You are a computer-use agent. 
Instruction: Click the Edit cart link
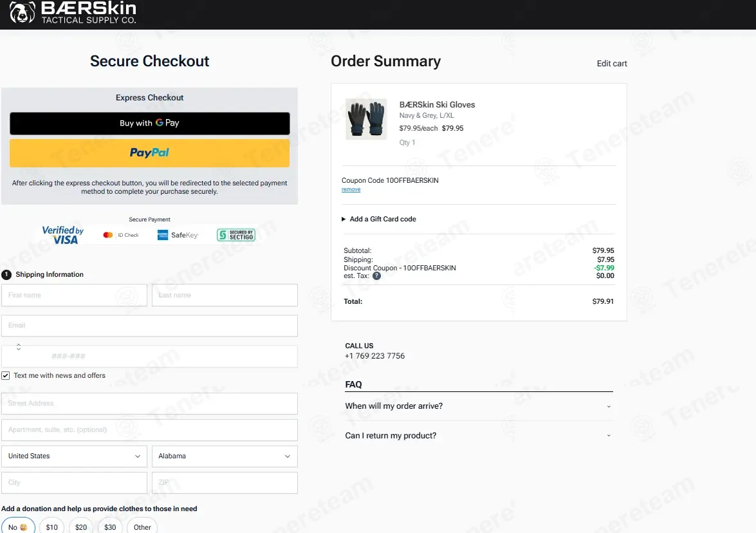point(612,64)
